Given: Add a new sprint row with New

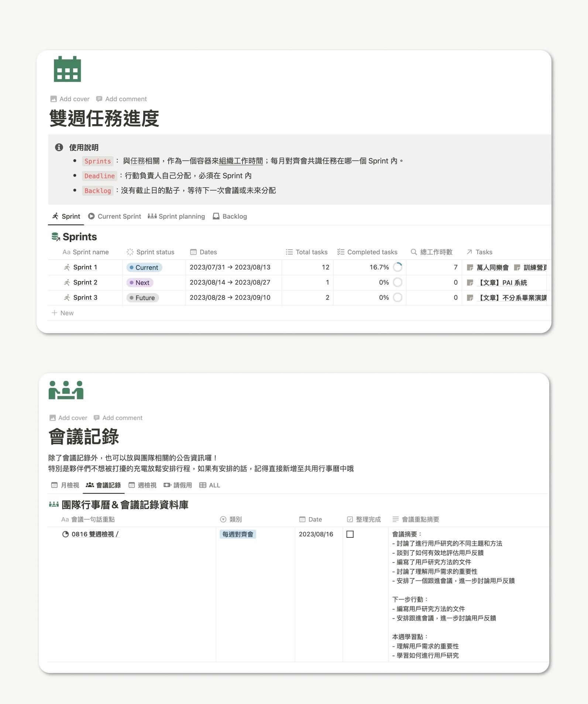Looking at the screenshot, I should tap(63, 313).
